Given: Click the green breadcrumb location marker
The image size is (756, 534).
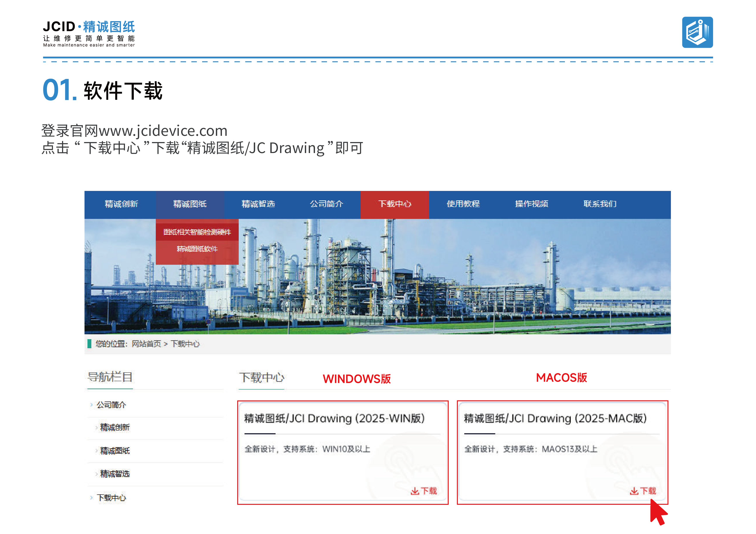Looking at the screenshot, I should [x=89, y=344].
